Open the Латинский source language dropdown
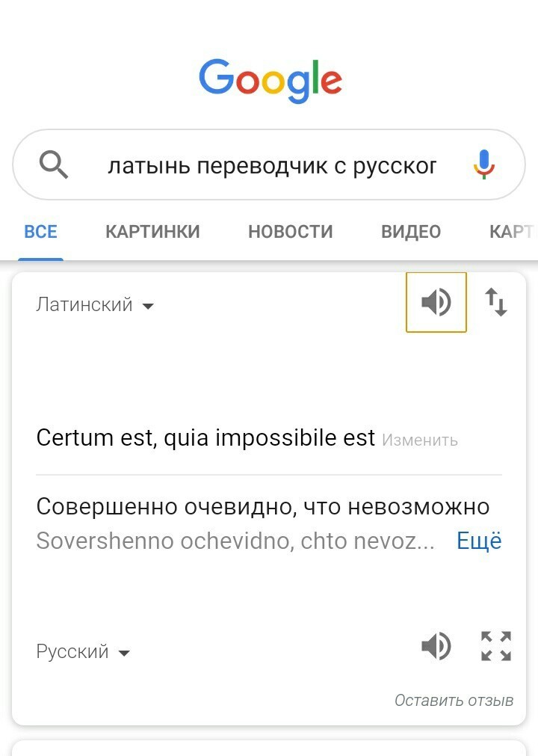The image size is (538, 756). [x=95, y=305]
